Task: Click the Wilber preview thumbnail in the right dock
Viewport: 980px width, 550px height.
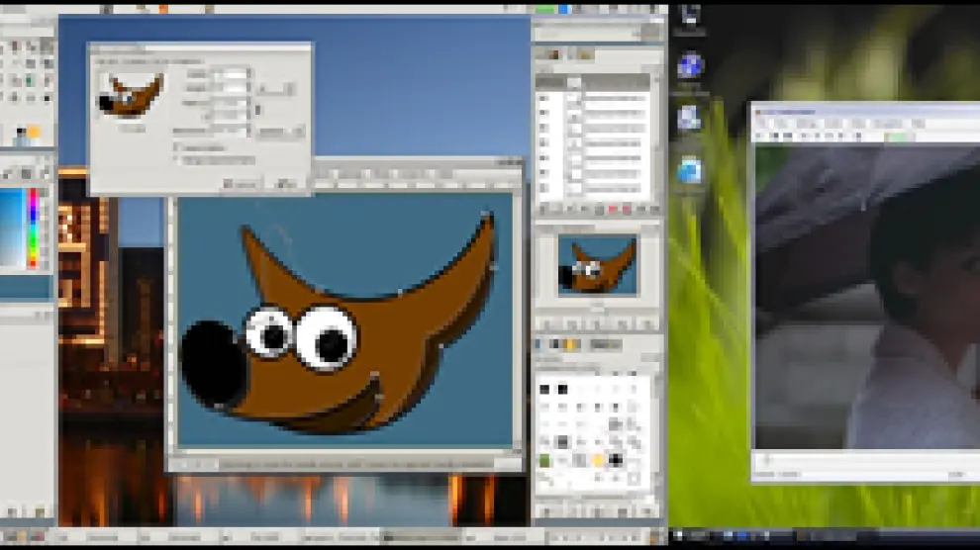Action: click(x=597, y=265)
